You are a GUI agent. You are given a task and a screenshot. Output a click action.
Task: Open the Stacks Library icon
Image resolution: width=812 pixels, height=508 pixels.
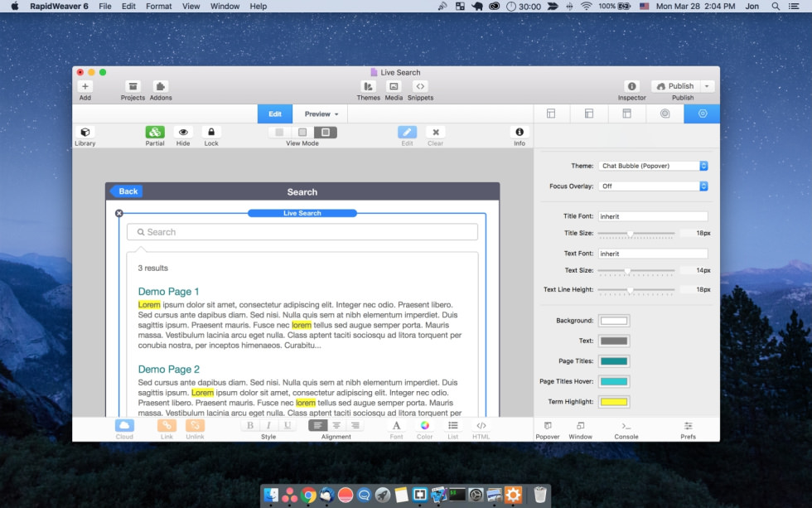point(85,132)
